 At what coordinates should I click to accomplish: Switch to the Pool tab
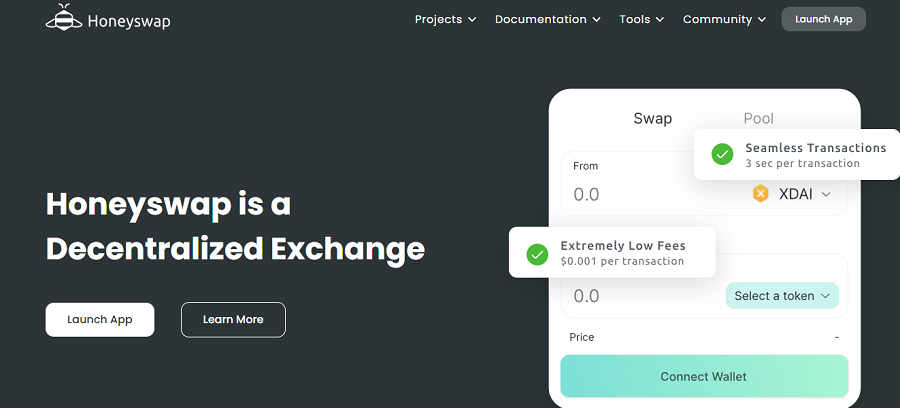759,119
